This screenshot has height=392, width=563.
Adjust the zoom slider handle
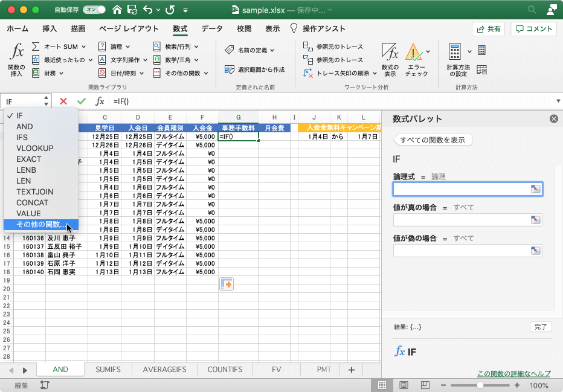pos(480,385)
